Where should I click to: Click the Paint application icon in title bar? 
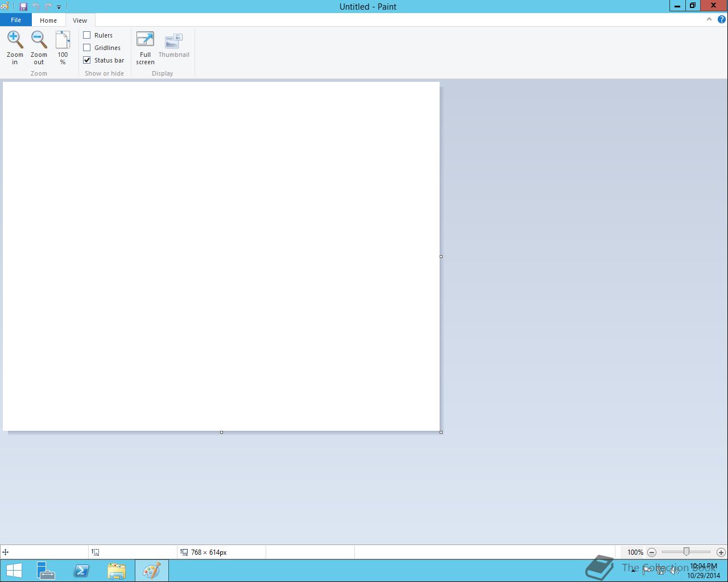(5, 7)
